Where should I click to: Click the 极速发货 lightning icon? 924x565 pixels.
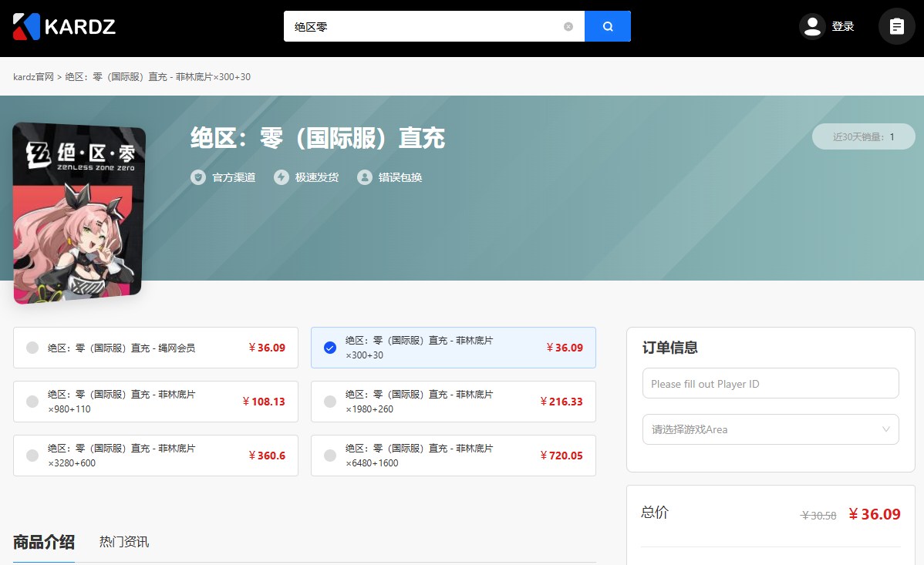pos(281,177)
